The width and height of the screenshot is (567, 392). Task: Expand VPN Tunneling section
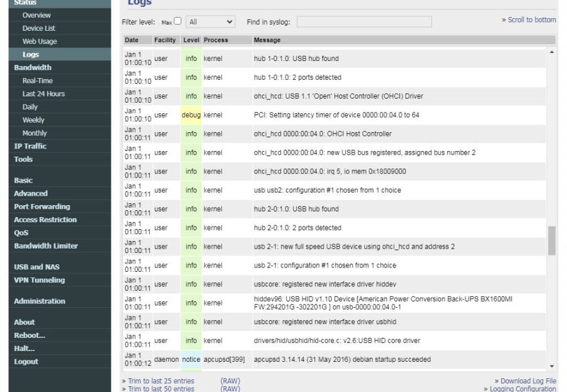(x=40, y=280)
